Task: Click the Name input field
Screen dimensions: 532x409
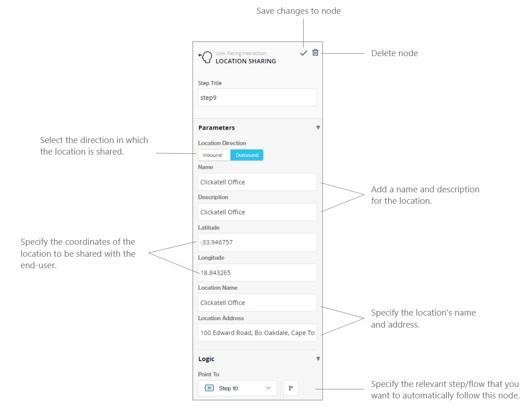Action: [x=257, y=182]
